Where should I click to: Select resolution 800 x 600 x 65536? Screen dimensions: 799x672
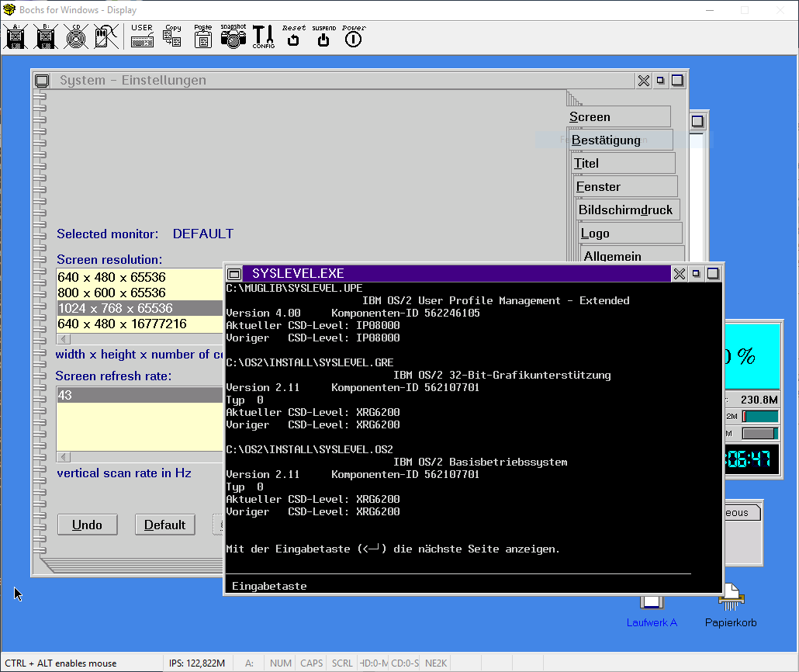coord(140,293)
